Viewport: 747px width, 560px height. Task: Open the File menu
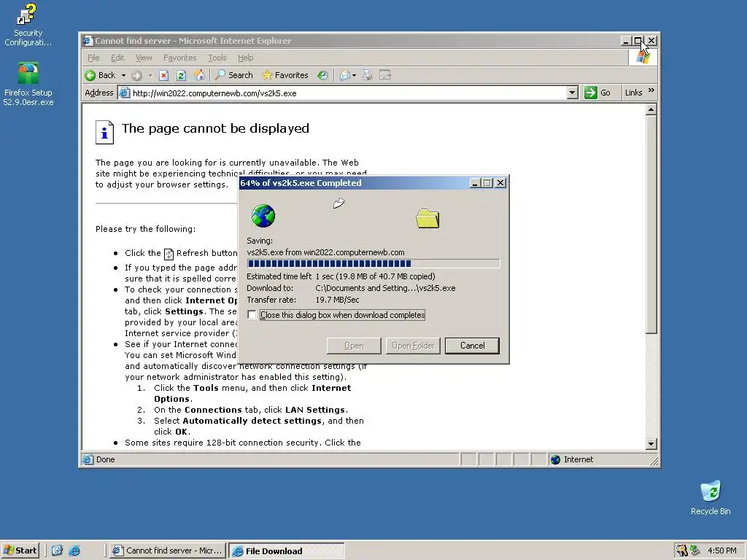[93, 58]
